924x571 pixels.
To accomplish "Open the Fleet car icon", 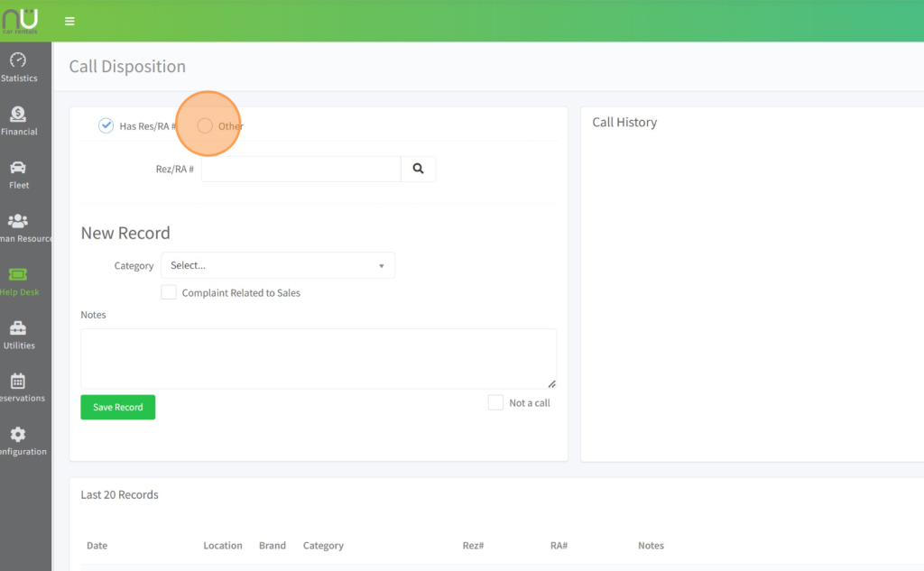I will 18,168.
